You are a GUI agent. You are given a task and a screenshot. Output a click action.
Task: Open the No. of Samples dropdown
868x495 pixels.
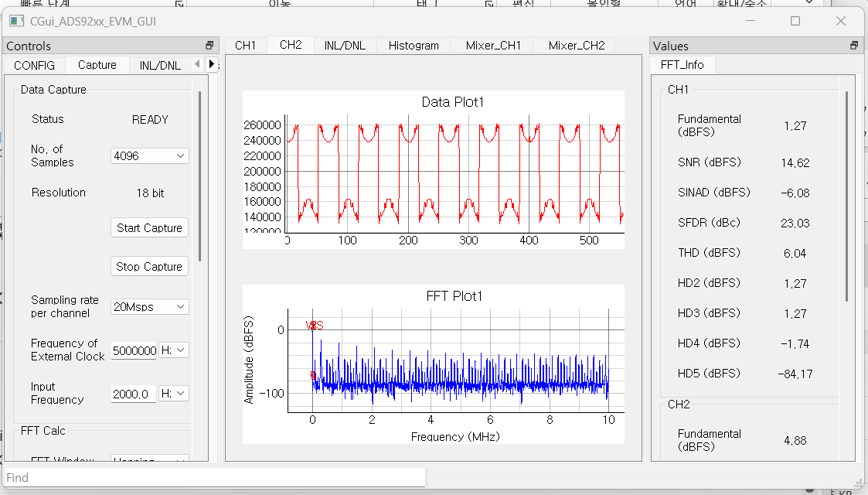click(149, 156)
